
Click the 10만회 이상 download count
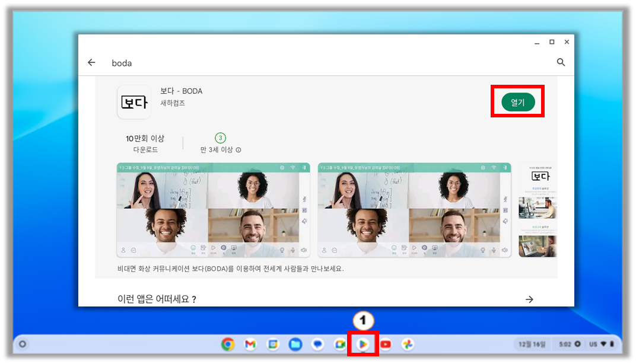coord(145,139)
